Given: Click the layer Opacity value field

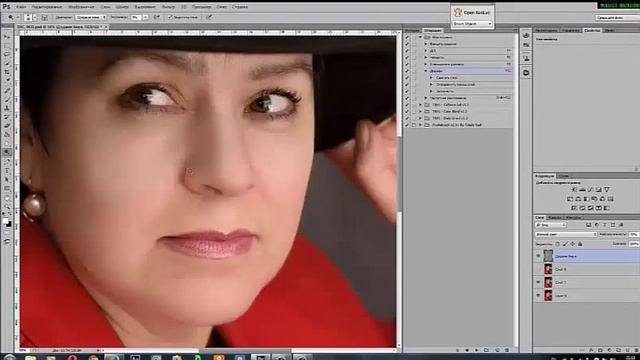Looking at the screenshot, I should click(634, 234).
